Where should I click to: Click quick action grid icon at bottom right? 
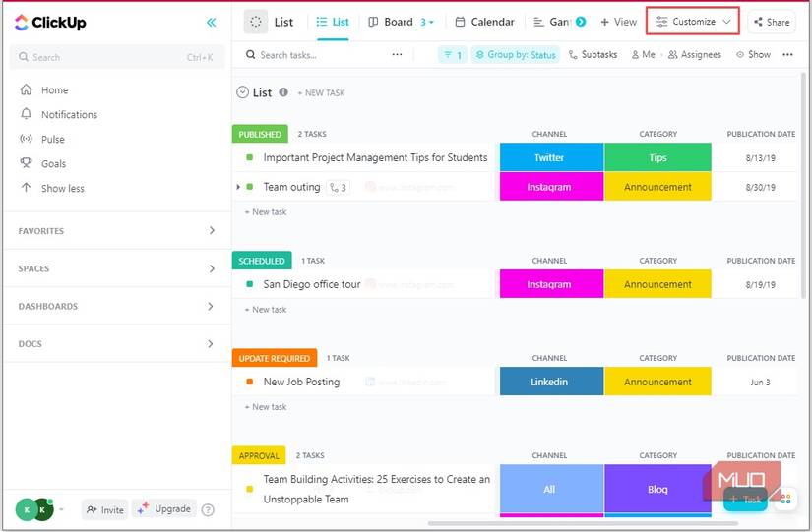click(x=785, y=499)
